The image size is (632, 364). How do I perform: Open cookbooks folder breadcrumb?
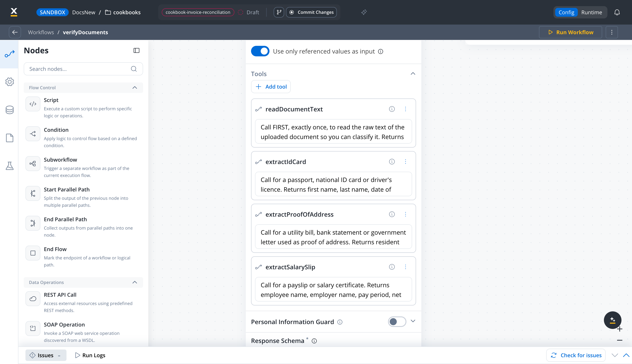pyautogui.click(x=123, y=12)
